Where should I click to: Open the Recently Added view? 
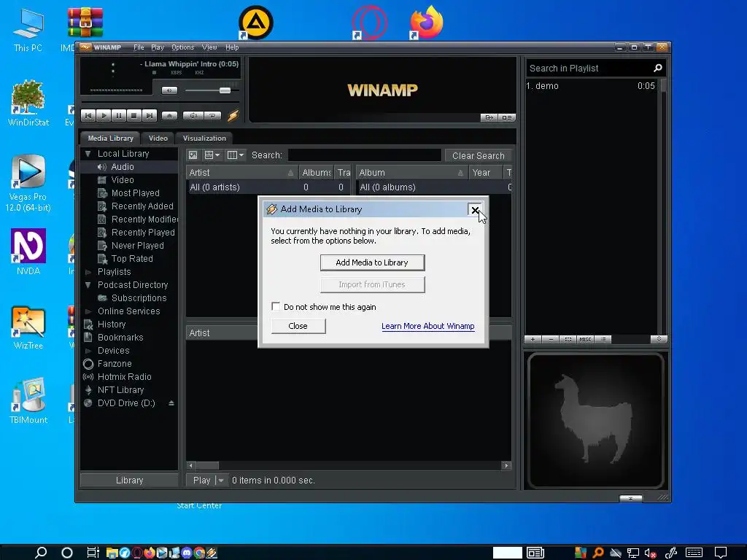[142, 206]
